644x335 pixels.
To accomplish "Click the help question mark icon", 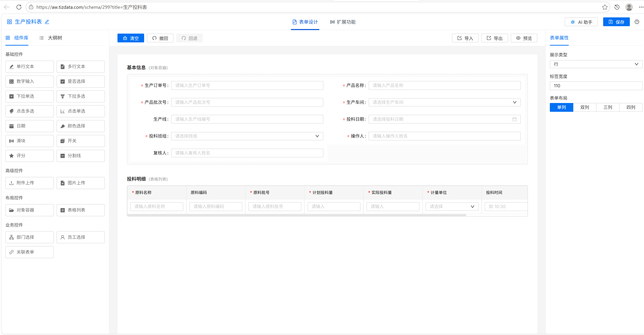I will [637, 22].
